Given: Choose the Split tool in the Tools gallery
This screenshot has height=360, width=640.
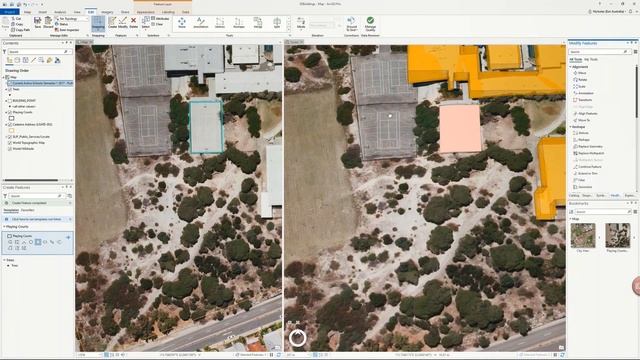Looking at the screenshot, I should (277, 23).
